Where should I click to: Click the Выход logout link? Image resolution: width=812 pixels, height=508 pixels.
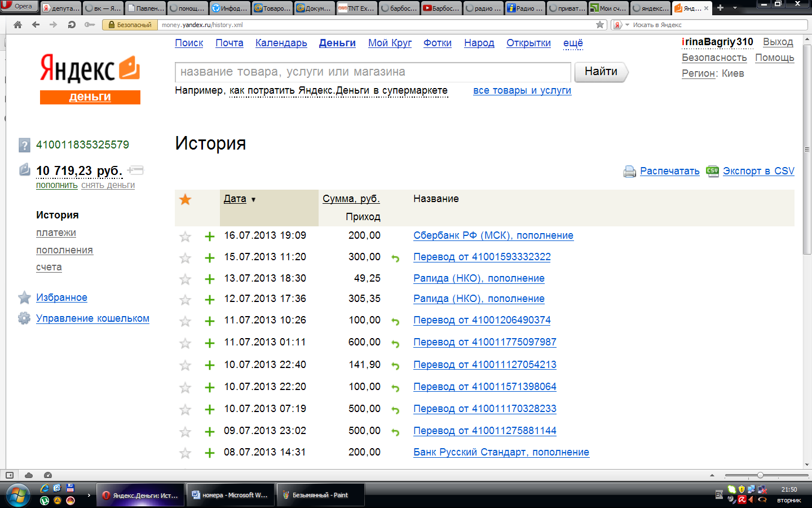pos(778,42)
